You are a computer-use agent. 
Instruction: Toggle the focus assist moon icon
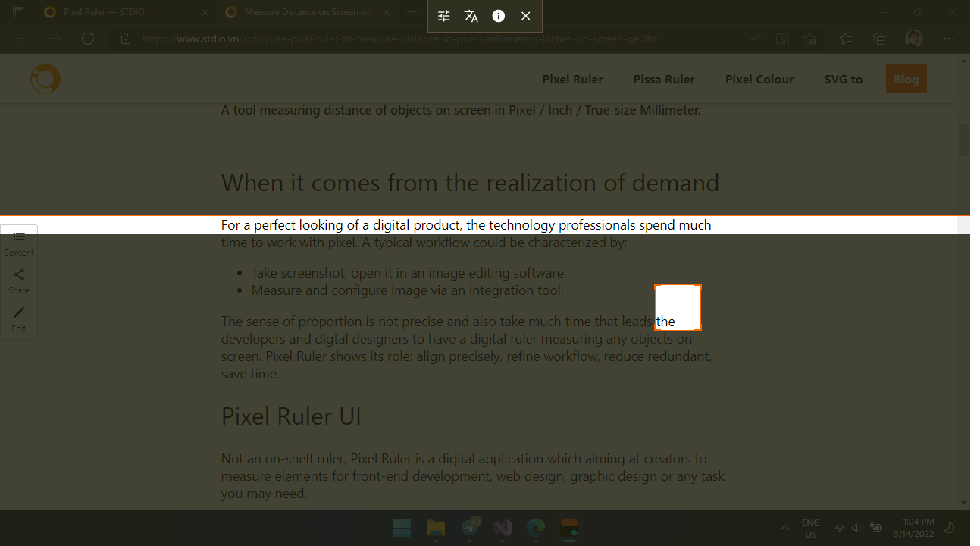(x=950, y=528)
